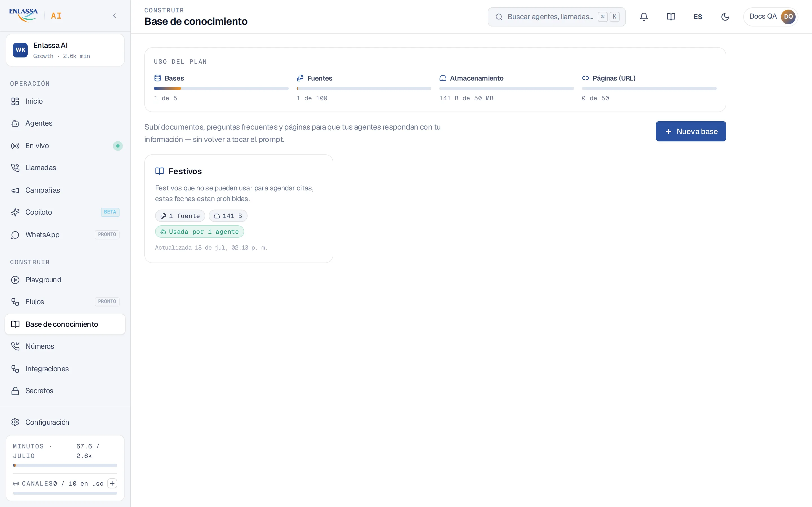Click the Nueva base button
The width and height of the screenshot is (812, 507).
click(x=690, y=132)
